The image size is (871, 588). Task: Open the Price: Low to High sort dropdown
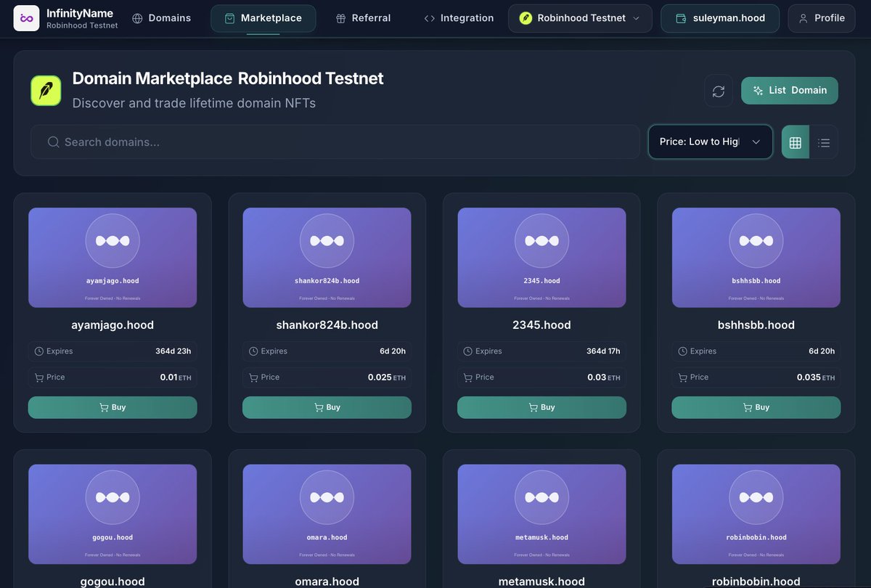tap(710, 142)
